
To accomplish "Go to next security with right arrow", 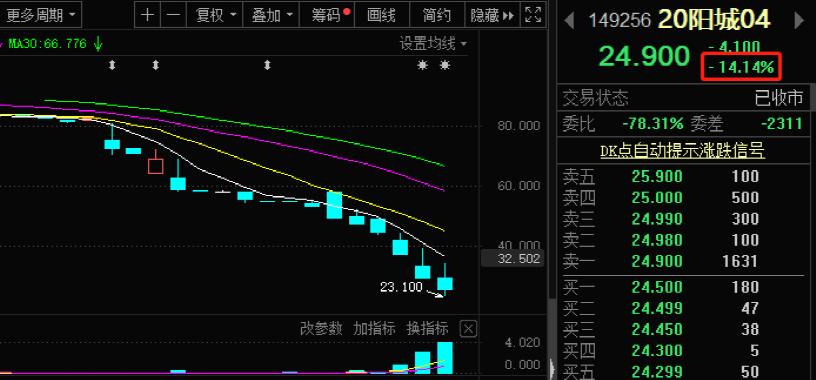I will pos(799,21).
